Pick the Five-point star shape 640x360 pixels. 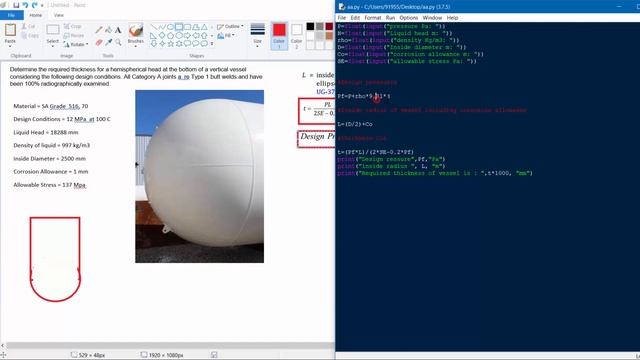point(171,43)
